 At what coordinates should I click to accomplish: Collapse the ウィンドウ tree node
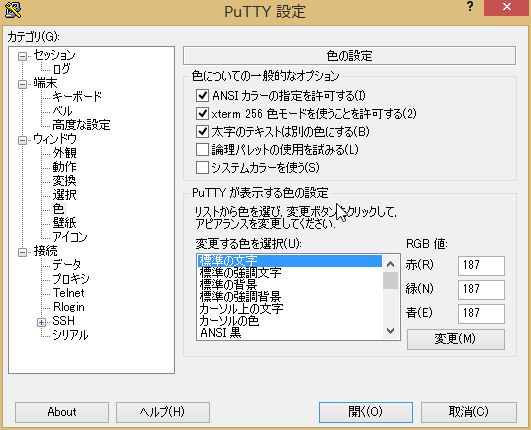(22, 140)
